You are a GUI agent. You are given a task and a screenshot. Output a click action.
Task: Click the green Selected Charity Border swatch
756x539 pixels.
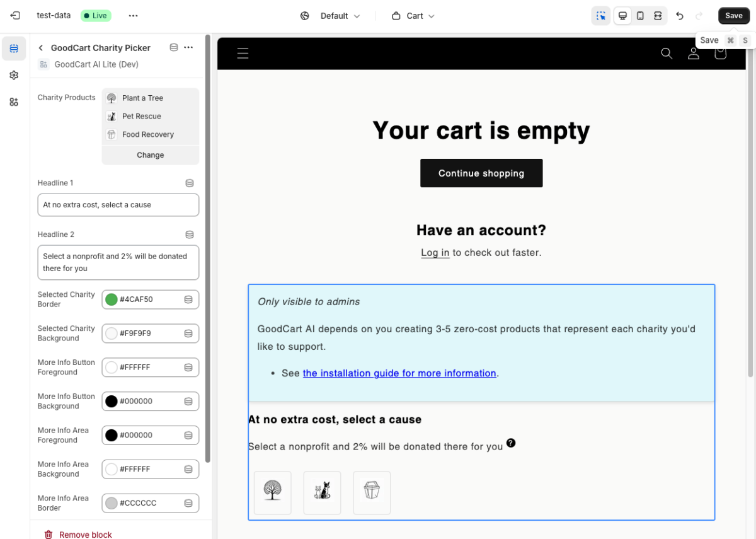[x=111, y=299]
